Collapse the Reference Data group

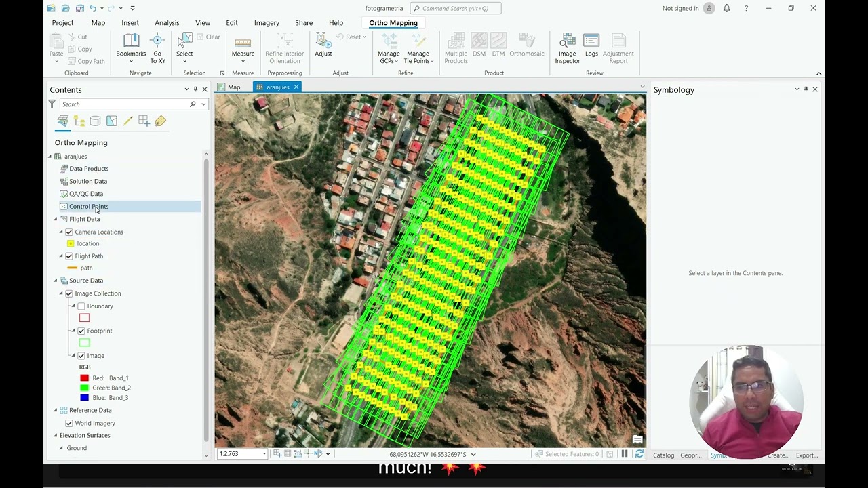point(56,410)
